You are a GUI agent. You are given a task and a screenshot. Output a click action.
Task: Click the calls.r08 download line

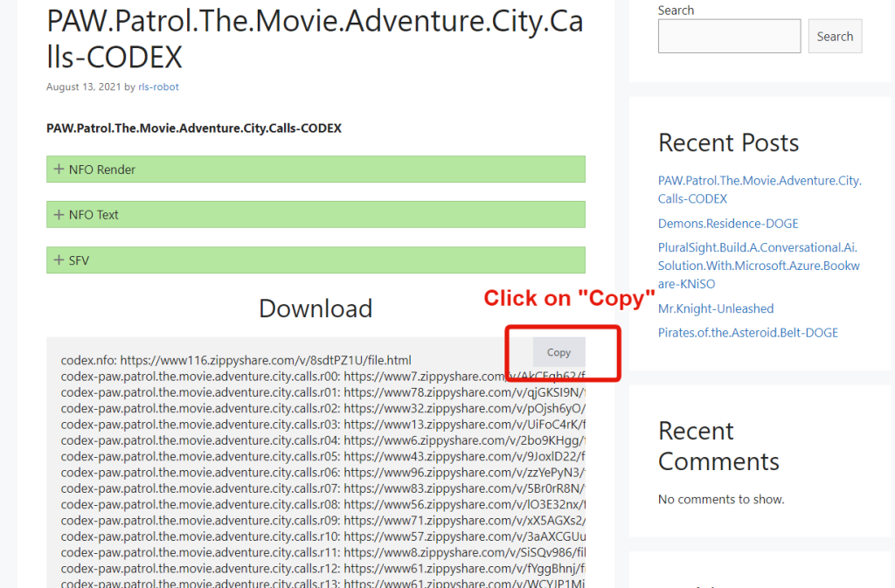[323, 504]
